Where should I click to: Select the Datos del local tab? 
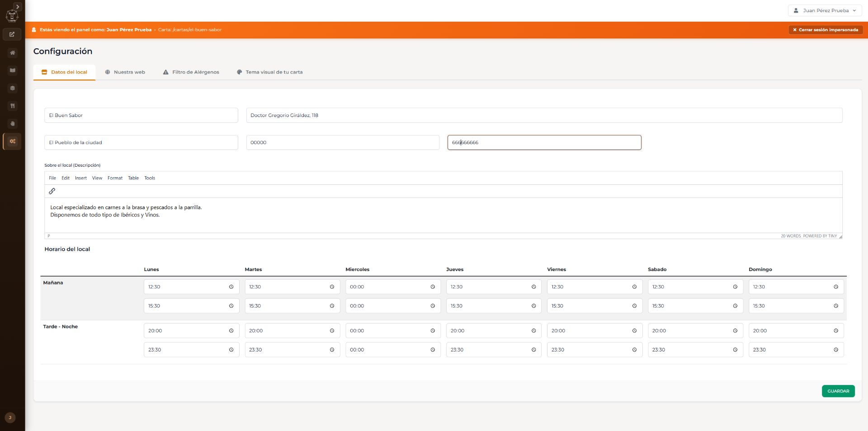pos(64,72)
